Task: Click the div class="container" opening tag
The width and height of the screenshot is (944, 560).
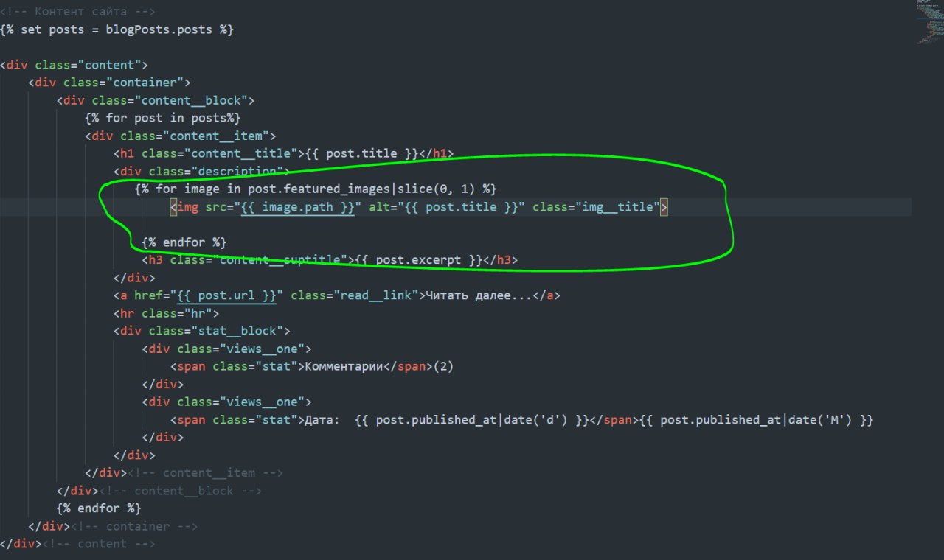Action: (109, 83)
